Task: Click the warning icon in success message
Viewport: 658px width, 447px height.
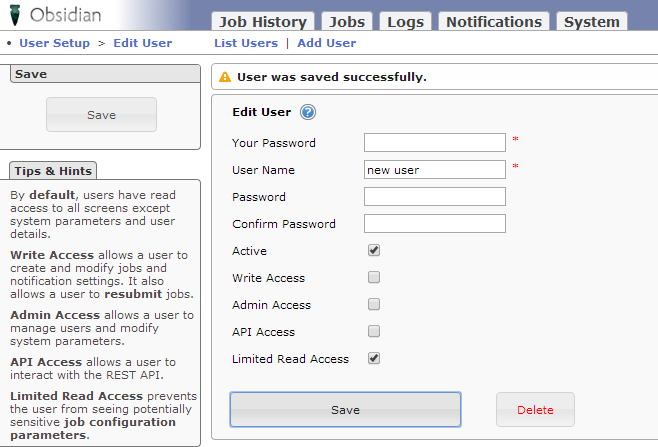Action: (x=225, y=77)
